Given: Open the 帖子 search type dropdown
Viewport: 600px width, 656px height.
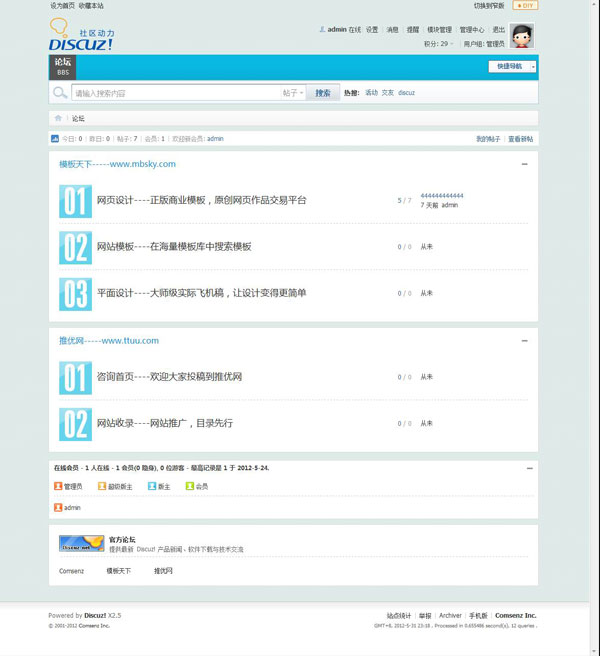Looking at the screenshot, I should click(x=293, y=93).
